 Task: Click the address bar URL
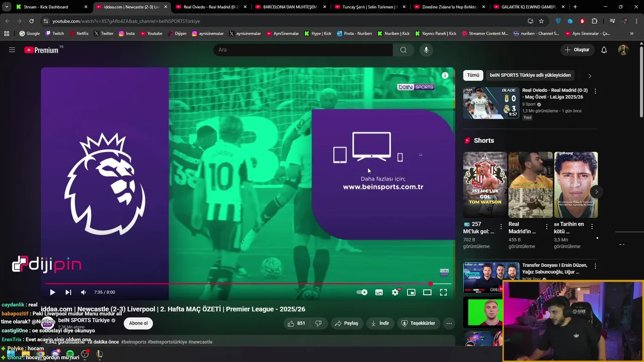126,21
